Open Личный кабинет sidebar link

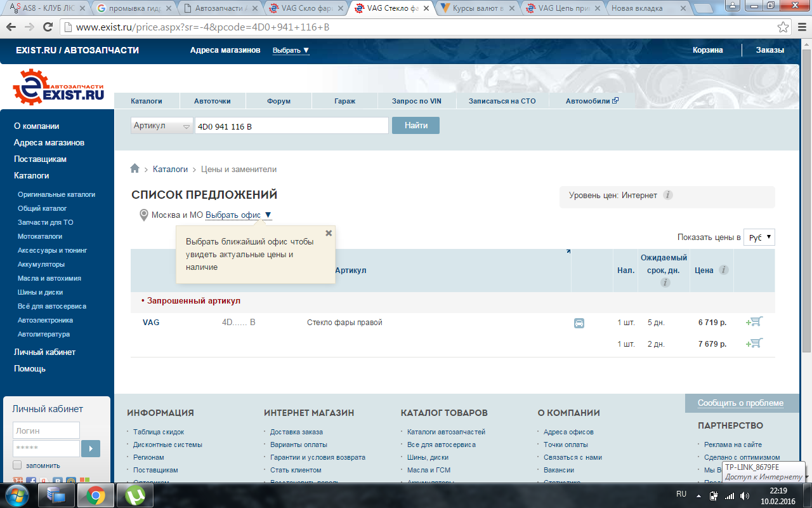(44, 352)
